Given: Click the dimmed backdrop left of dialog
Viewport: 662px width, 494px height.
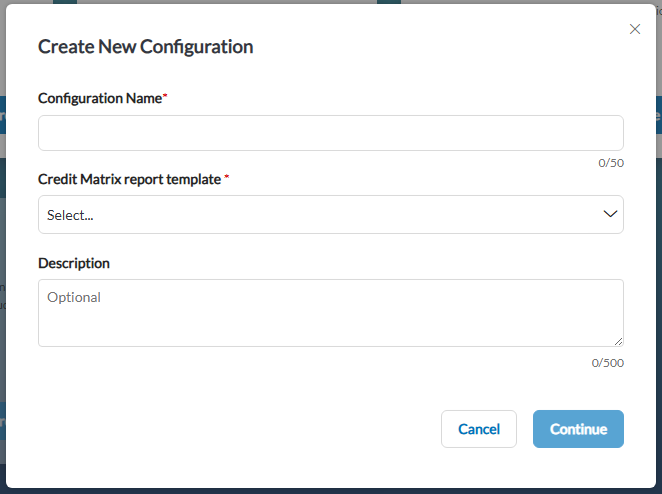Looking at the screenshot, I should pyautogui.click(x=3, y=253).
